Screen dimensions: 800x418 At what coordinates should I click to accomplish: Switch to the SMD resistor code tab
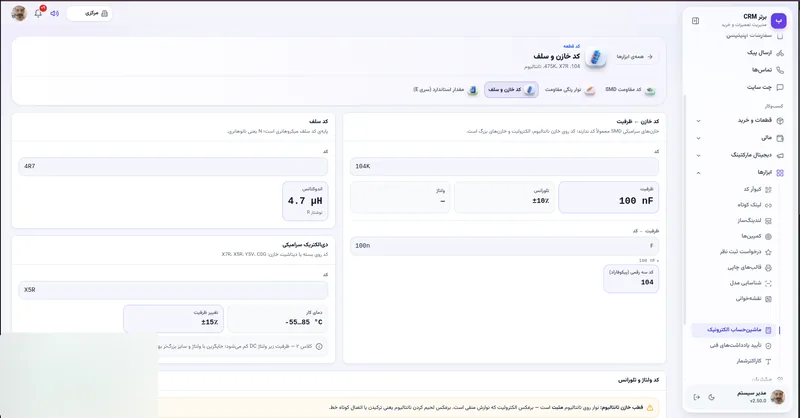click(630, 90)
